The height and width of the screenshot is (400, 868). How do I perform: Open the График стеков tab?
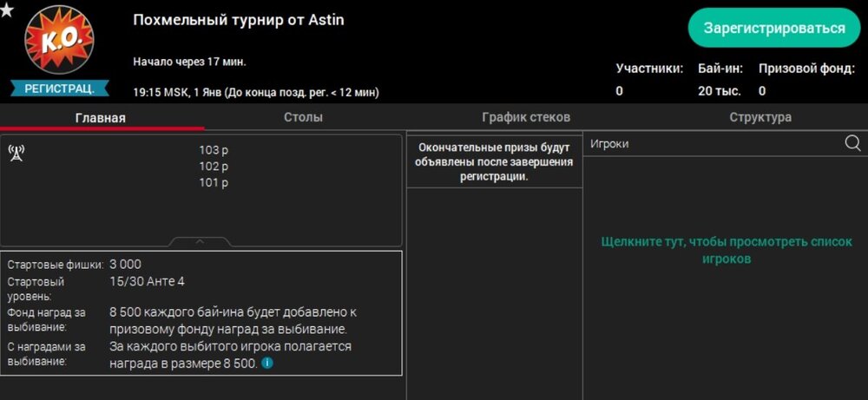click(x=526, y=117)
